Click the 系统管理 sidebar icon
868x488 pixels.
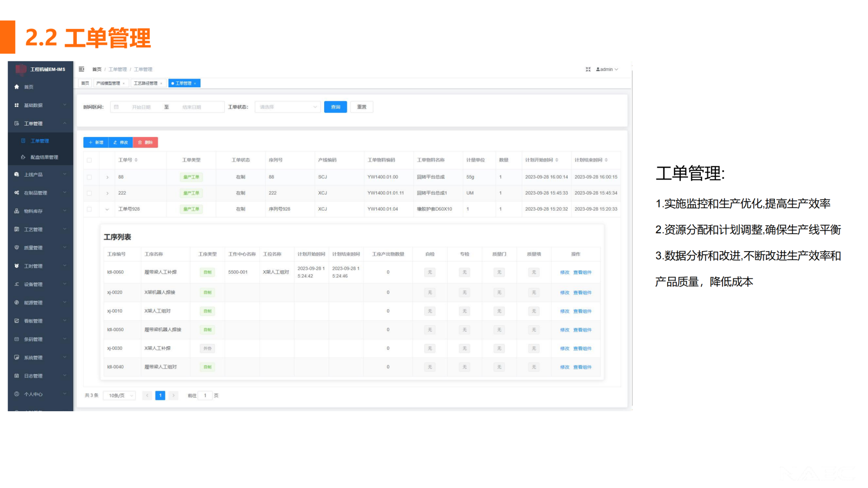[17, 357]
